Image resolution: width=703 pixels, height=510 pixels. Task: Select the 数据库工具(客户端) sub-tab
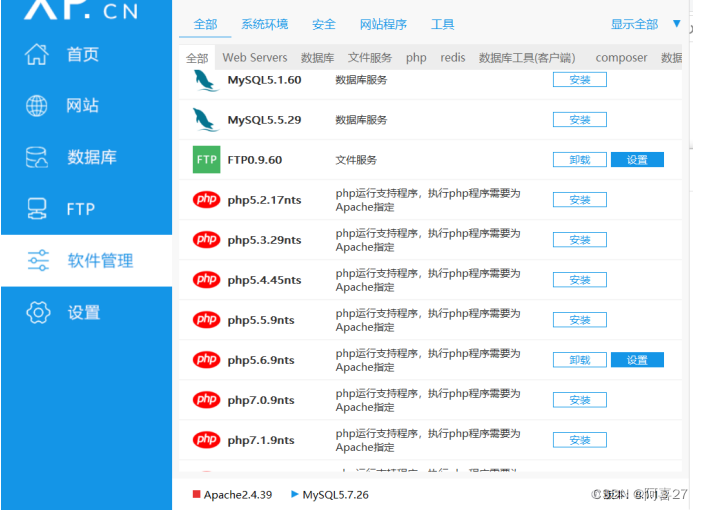527,58
